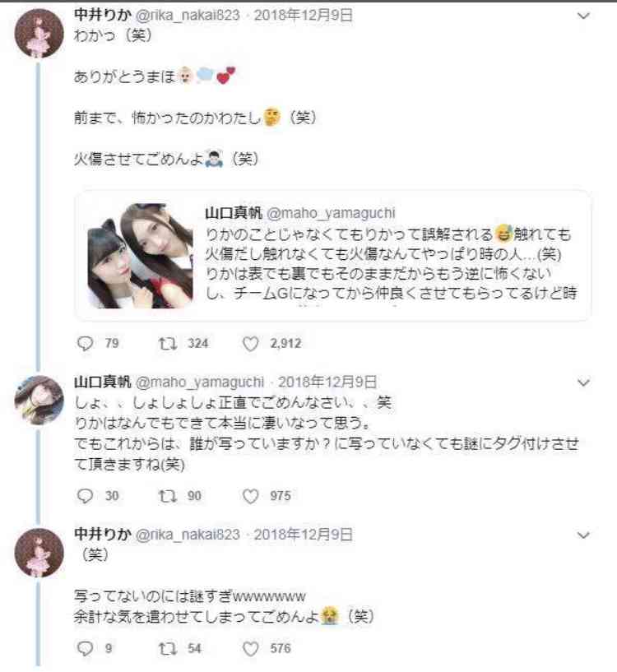Open chevron menu on last 中井りか tweet

tap(583, 535)
